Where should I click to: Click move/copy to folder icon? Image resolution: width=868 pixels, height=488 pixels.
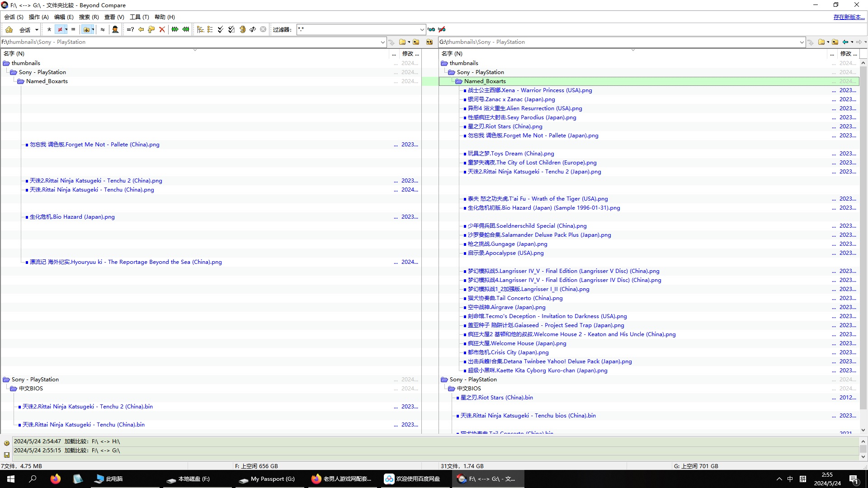pos(151,29)
